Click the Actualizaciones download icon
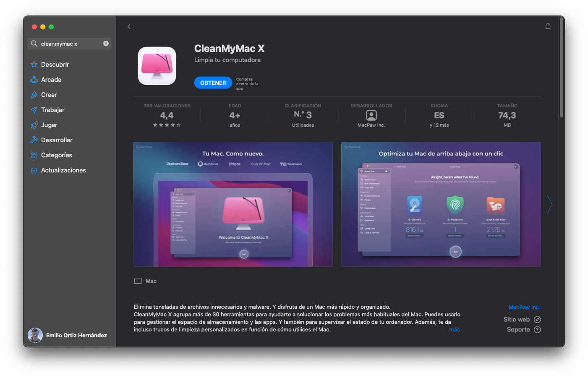 pos(34,170)
